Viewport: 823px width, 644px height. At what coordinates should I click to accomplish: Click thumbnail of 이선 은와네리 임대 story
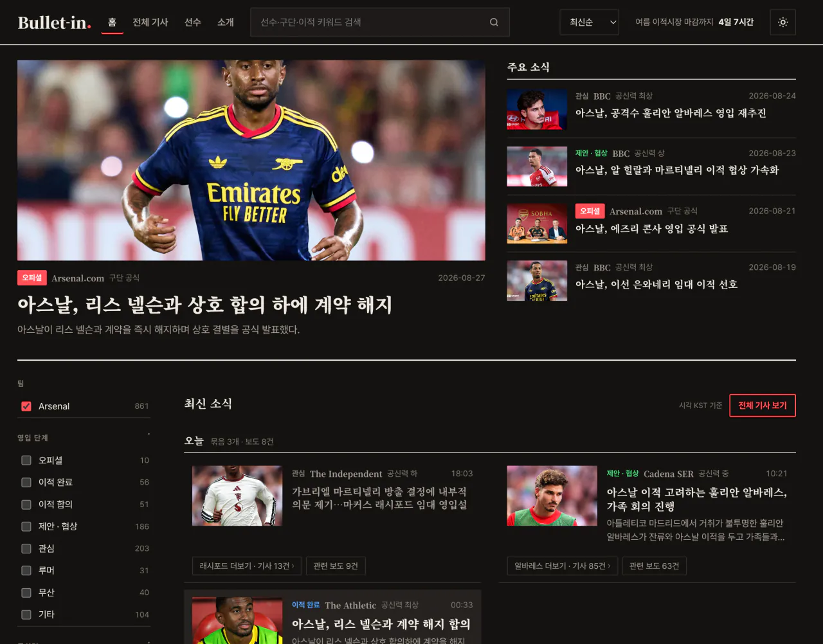click(537, 281)
